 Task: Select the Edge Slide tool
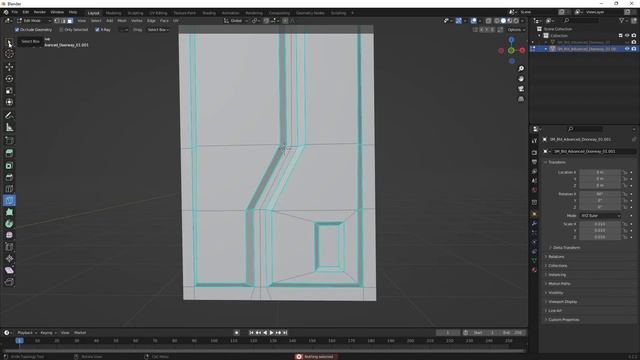pos(9,247)
